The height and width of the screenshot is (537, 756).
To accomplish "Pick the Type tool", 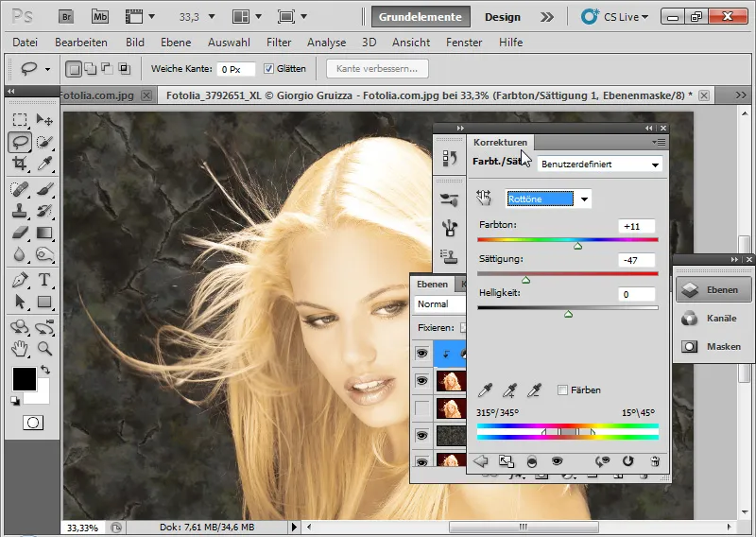I will pyautogui.click(x=43, y=281).
